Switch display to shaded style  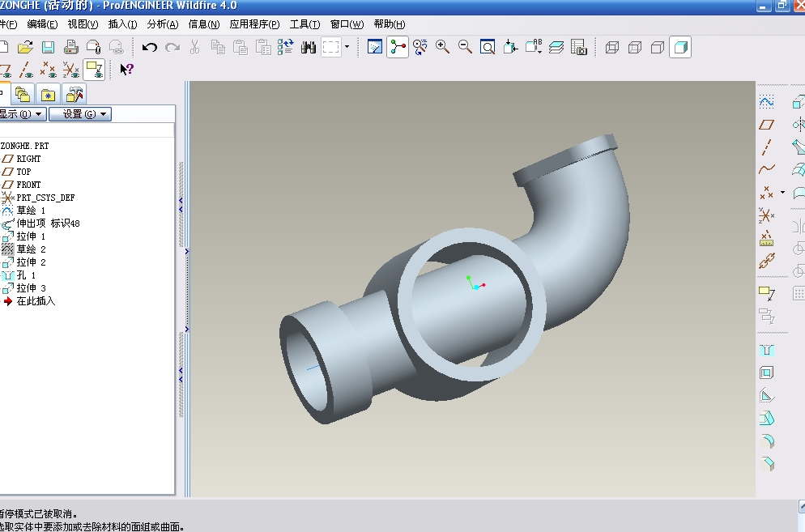680,47
